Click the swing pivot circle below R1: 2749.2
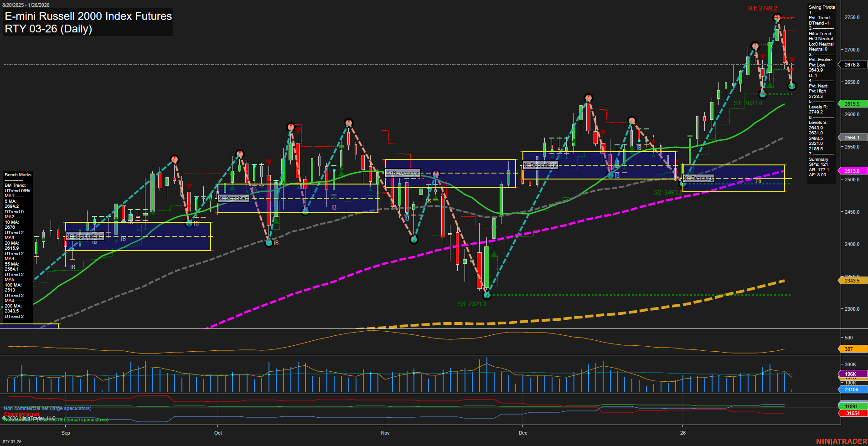The height and width of the screenshot is (446, 868). pyautogui.click(x=776, y=17)
